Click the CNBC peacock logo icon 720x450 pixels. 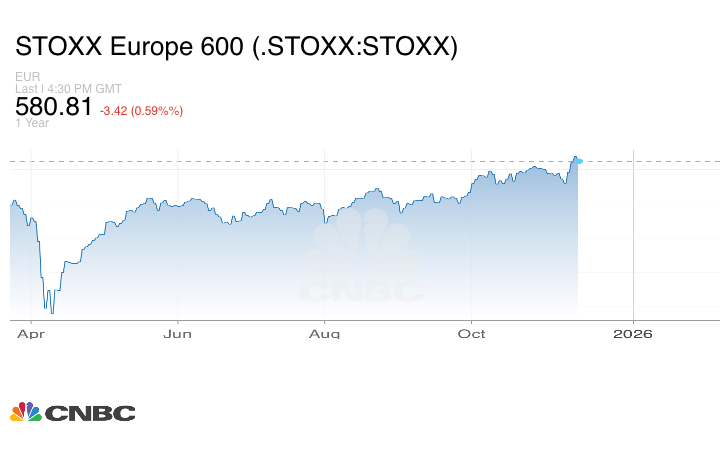point(25,412)
